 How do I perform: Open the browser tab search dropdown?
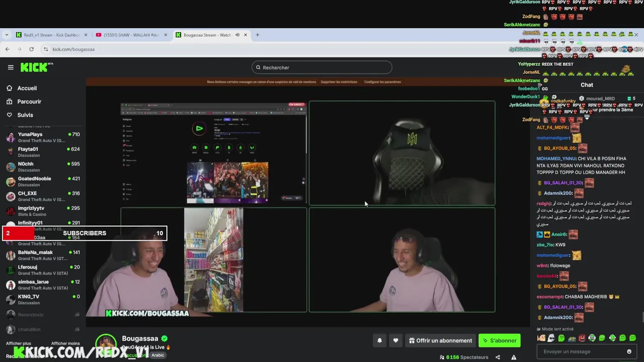pos(7,35)
